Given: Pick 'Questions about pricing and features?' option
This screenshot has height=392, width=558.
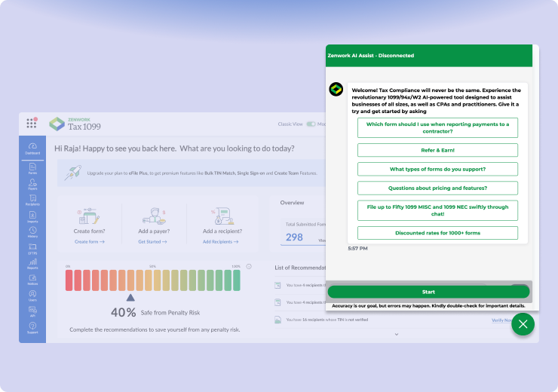Looking at the screenshot, I should pyautogui.click(x=437, y=188).
